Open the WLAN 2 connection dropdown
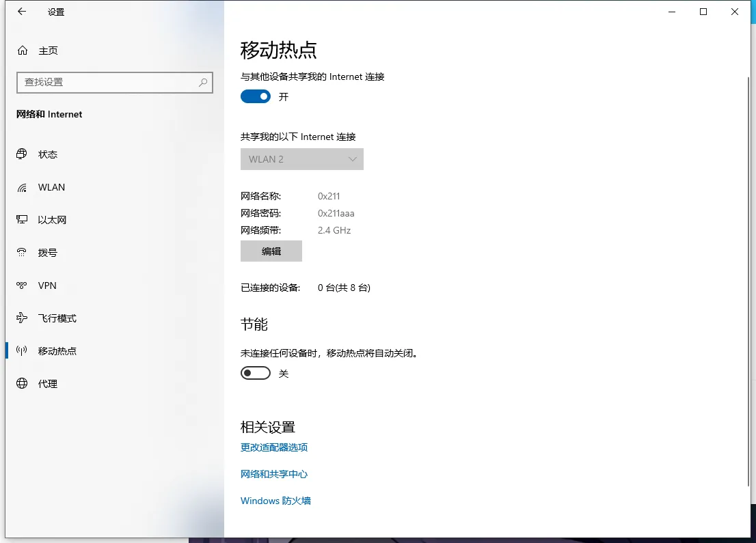Screen dimensions: 756x543 click(x=301, y=159)
